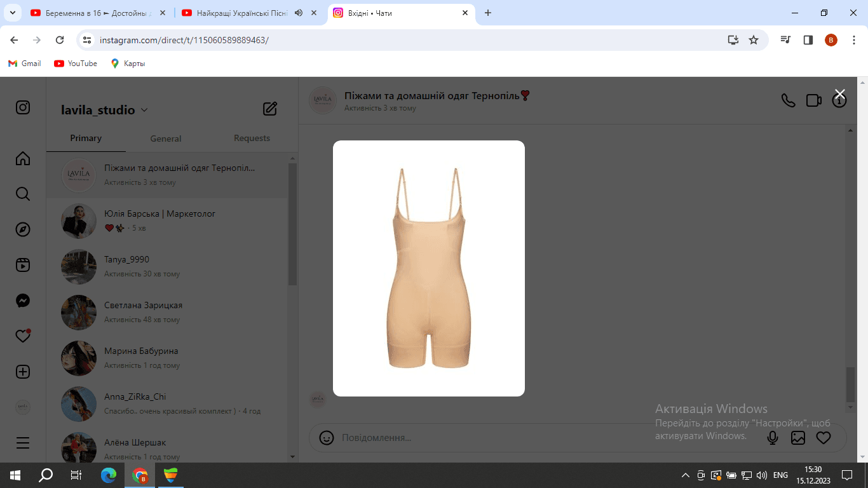Open chat with Марина Бабурина
The width and height of the screenshot is (868, 488).
(x=166, y=358)
